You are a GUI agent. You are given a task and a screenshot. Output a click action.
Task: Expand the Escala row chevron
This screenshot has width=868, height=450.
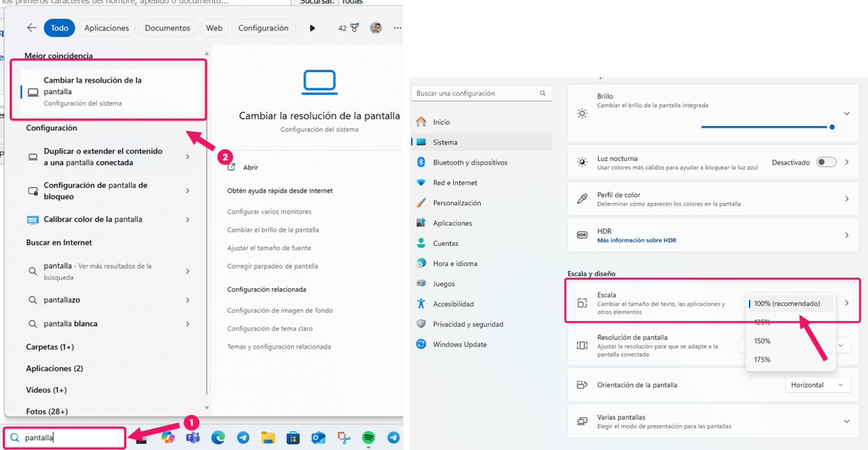[x=847, y=303]
